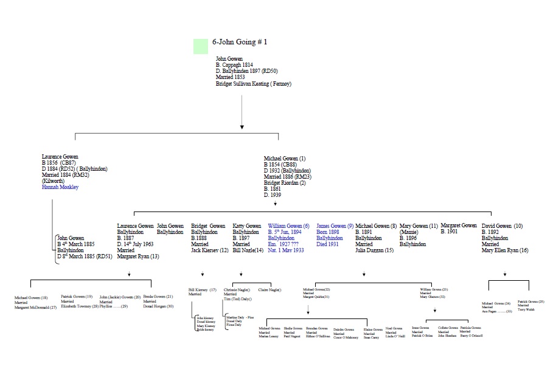Click the line "D. 1939"
The height and width of the screenshot is (392, 556).
point(273,194)
